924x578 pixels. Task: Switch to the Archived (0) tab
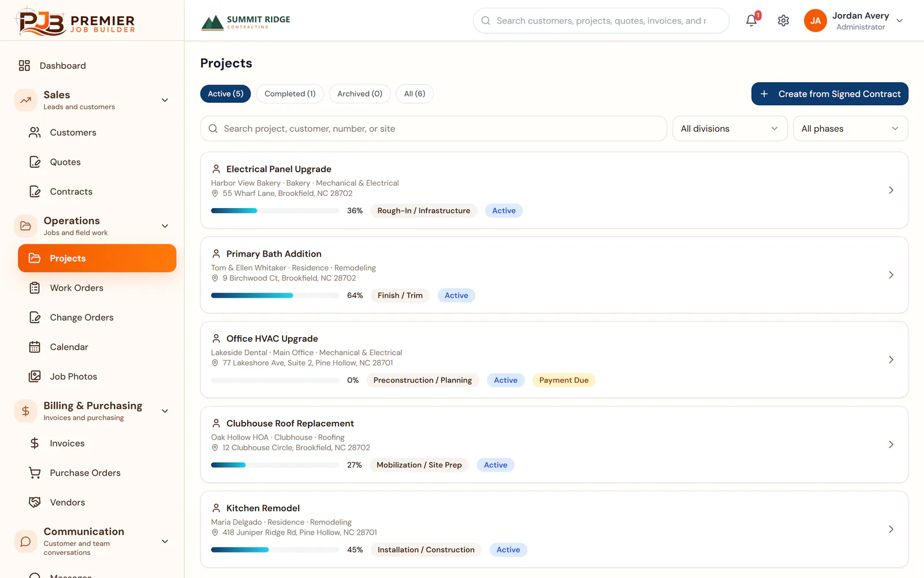360,94
